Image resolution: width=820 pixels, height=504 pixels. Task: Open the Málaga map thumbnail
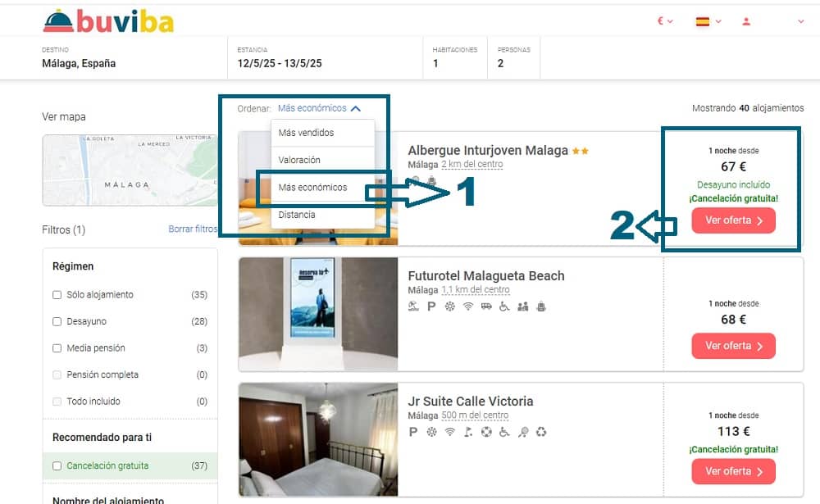click(x=130, y=170)
